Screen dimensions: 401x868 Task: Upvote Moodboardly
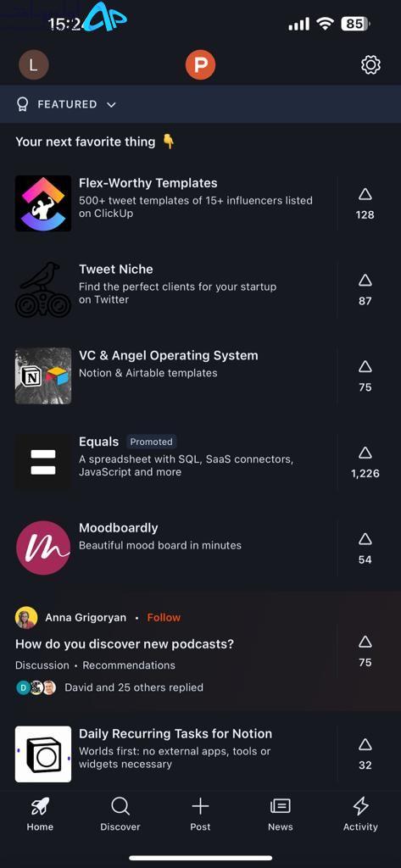[x=365, y=548]
